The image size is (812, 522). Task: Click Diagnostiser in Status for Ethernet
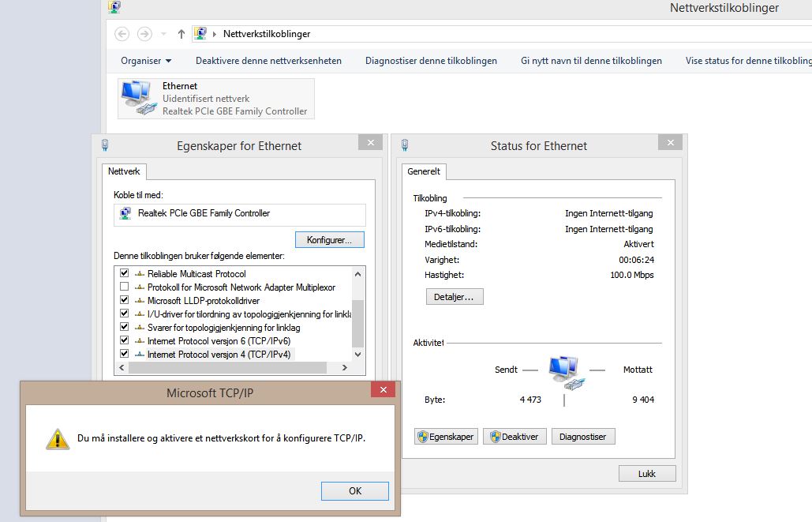tap(582, 437)
